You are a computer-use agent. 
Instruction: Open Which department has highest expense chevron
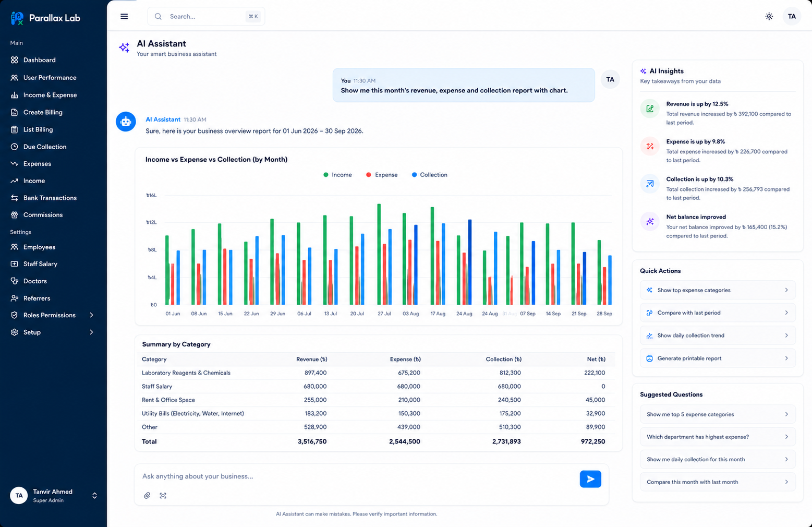click(786, 437)
